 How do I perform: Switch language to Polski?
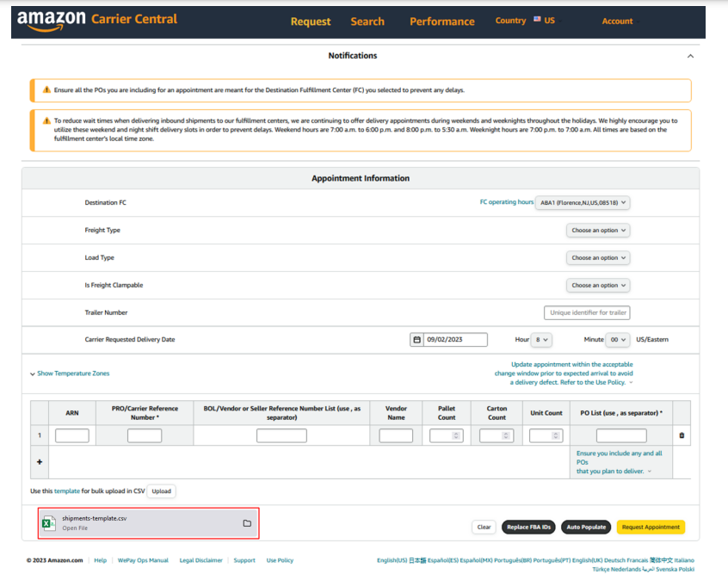687,570
